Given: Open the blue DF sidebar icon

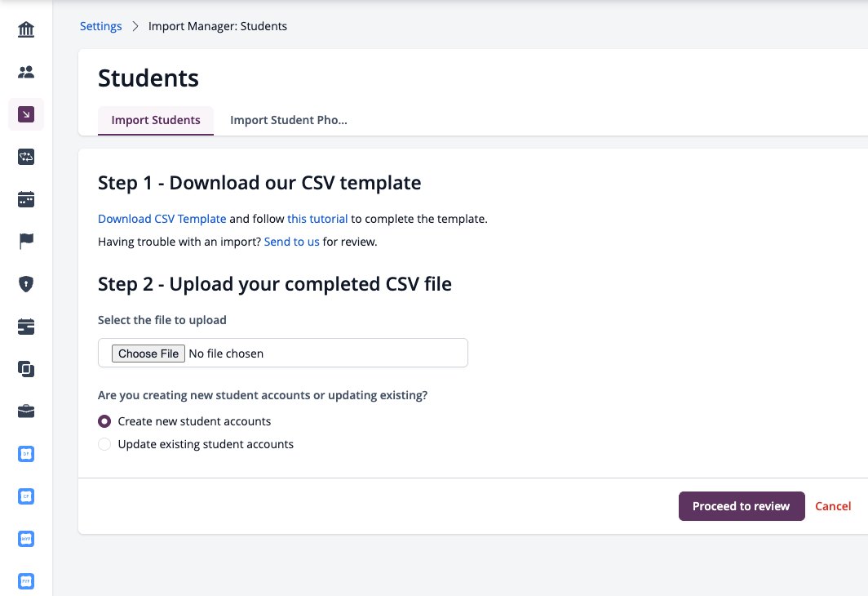Looking at the screenshot, I should click(26, 454).
